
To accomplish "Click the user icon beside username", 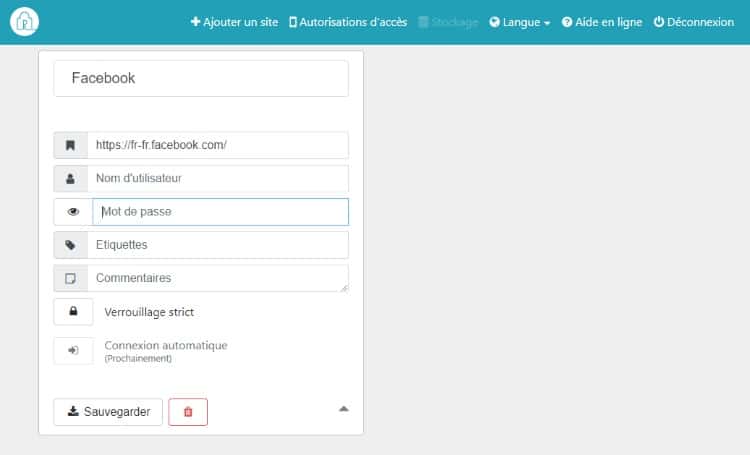I will [70, 178].
